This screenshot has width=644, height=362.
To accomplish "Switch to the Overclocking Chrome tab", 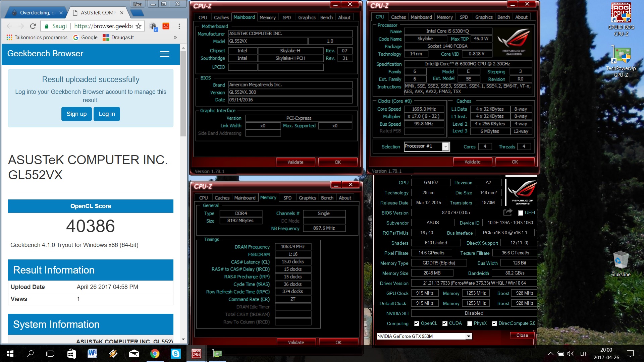I will (36, 13).
